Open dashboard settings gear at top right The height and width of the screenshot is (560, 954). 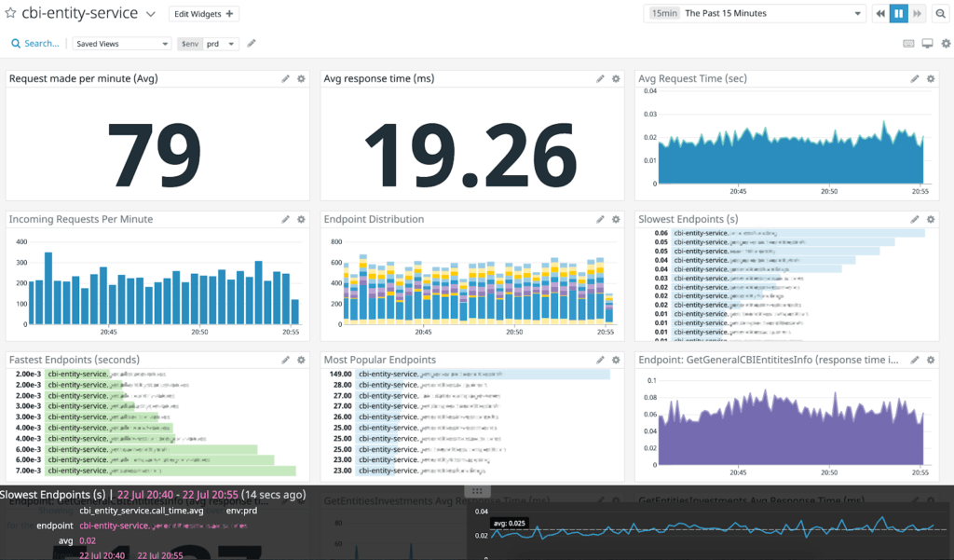pos(946,44)
